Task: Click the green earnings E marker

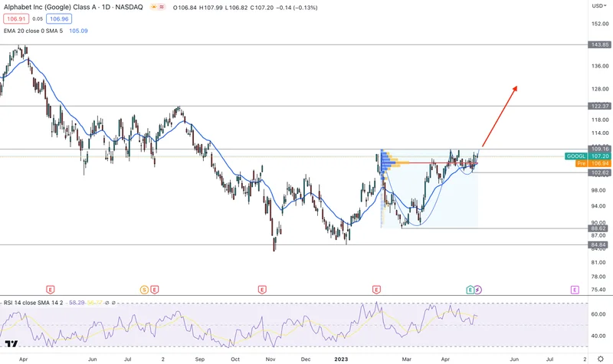Action: click(470, 290)
